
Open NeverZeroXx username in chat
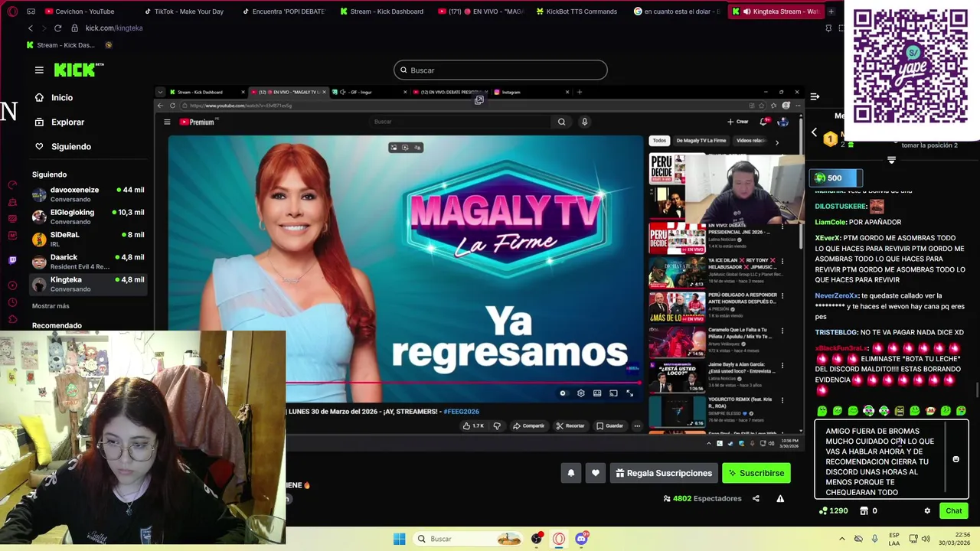pos(836,295)
